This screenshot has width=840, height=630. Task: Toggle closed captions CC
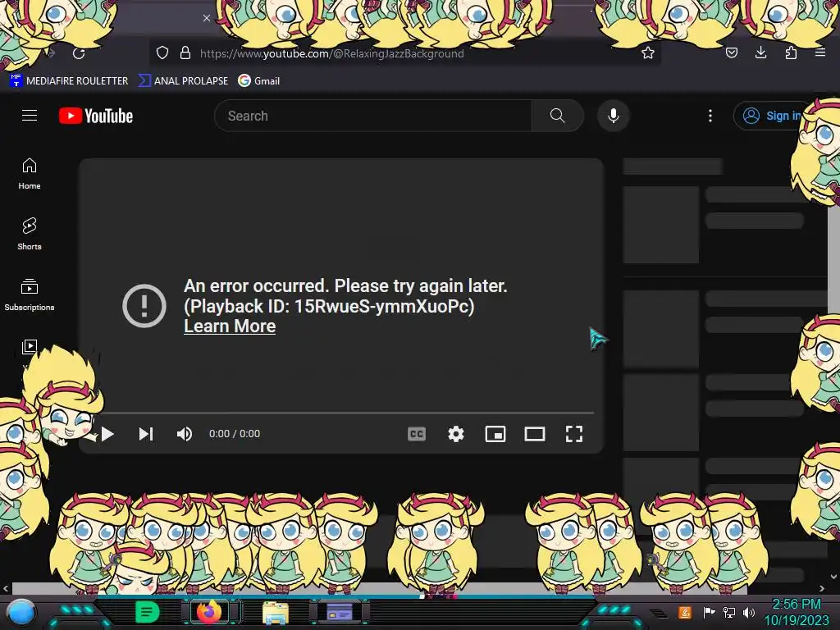click(417, 434)
